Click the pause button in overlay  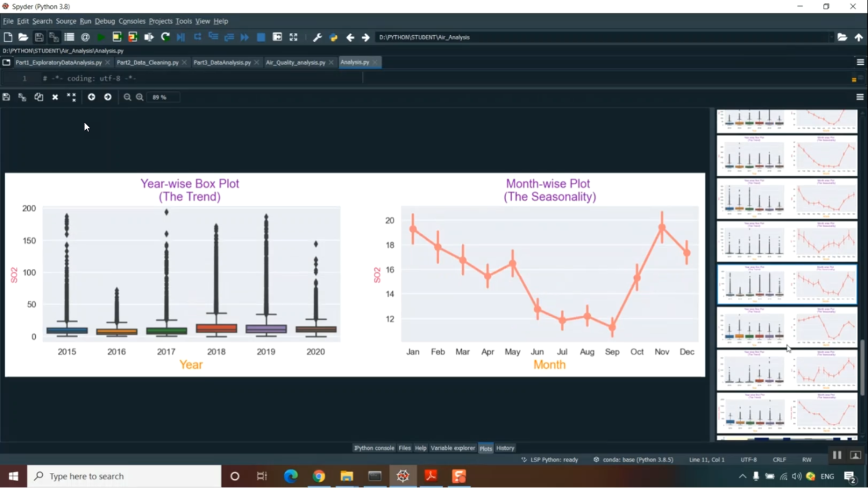pos(837,456)
